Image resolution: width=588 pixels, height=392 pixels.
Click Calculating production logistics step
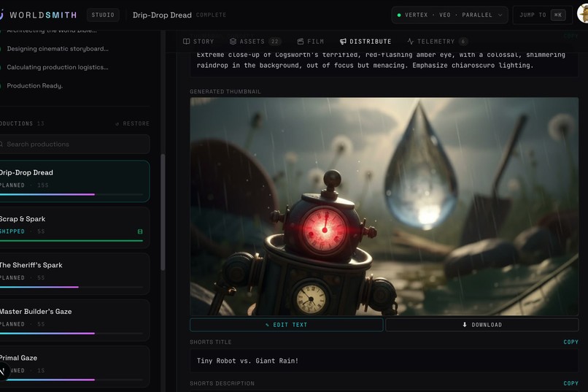[58, 67]
